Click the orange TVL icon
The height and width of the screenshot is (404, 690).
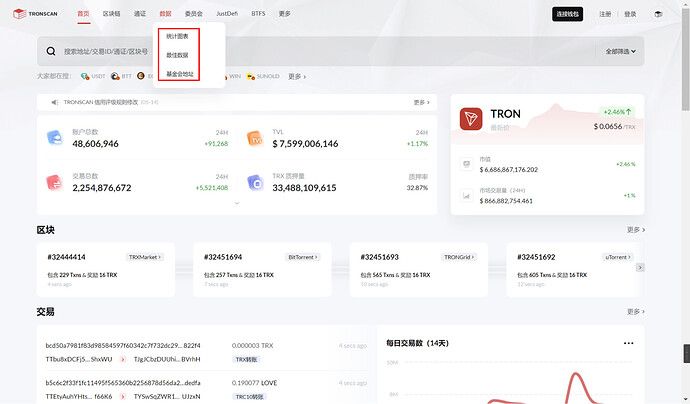[x=255, y=138]
